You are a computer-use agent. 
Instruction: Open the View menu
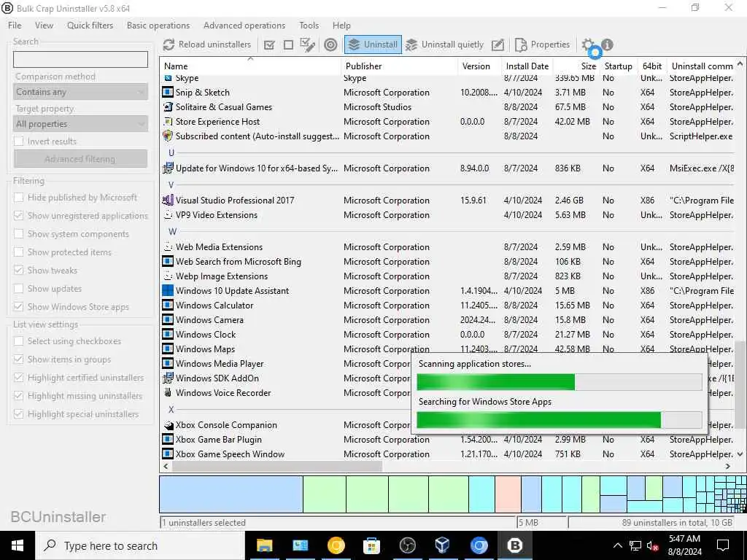point(44,26)
